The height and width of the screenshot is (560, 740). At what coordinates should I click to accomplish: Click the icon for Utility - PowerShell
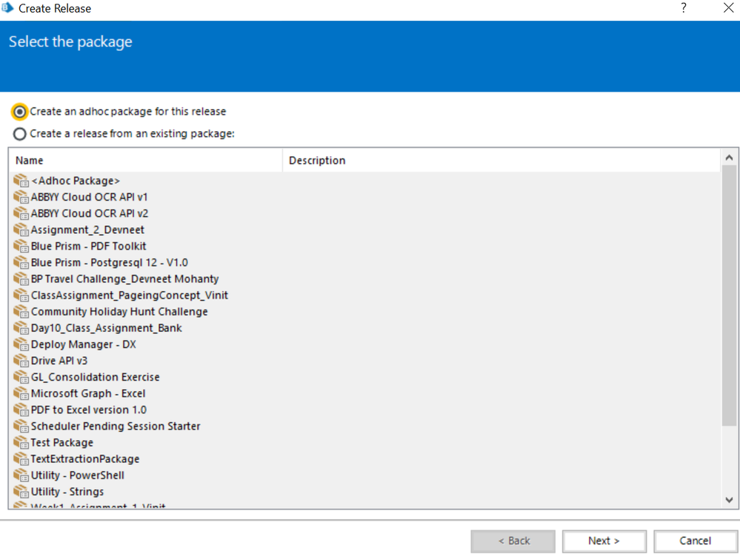click(x=21, y=475)
